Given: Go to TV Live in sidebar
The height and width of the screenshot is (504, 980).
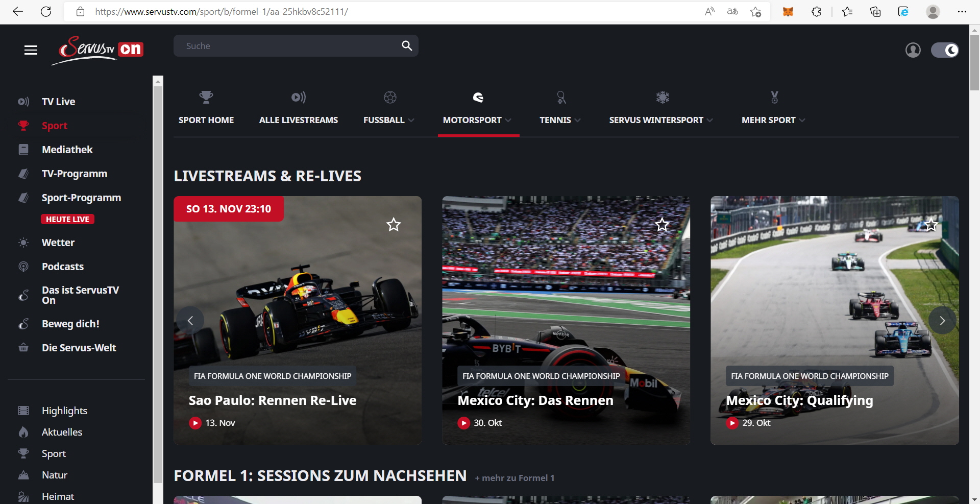Looking at the screenshot, I should click(58, 102).
